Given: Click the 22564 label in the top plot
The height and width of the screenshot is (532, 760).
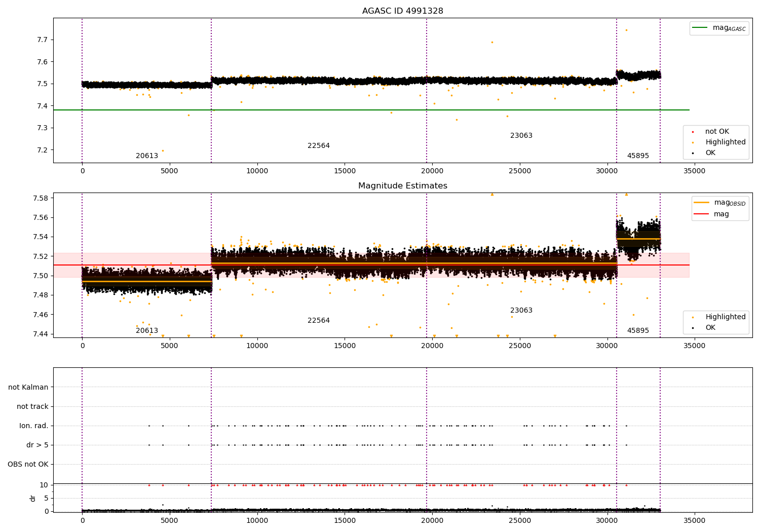Looking at the screenshot, I should click(x=319, y=146).
